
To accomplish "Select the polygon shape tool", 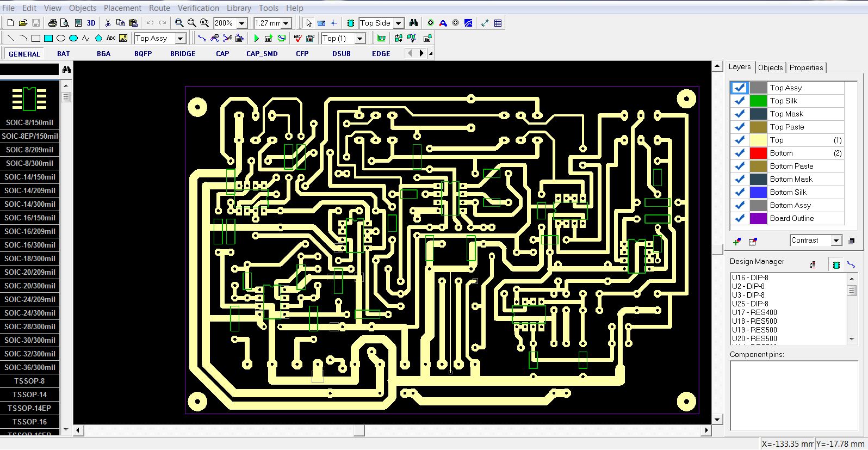I will (98, 38).
